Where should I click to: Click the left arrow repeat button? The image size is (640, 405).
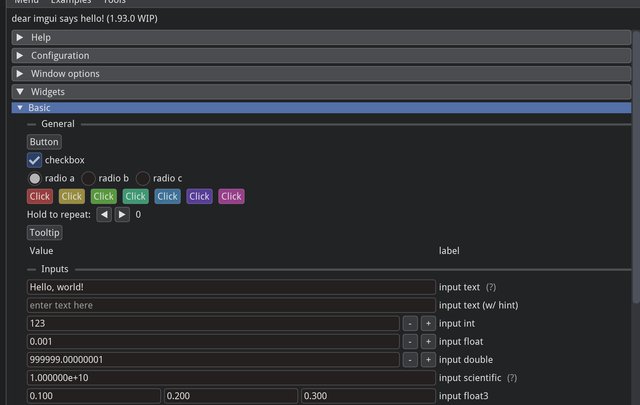click(104, 215)
